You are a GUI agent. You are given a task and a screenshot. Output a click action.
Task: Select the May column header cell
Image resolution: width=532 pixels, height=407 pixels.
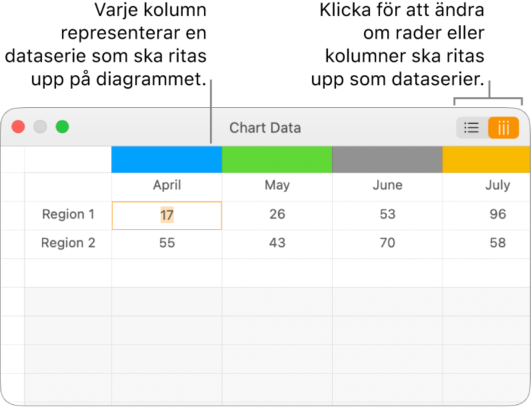(277, 186)
